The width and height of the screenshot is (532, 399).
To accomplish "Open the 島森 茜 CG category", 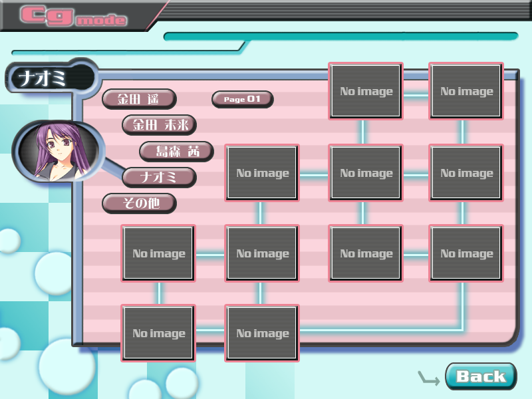I will [x=176, y=151].
